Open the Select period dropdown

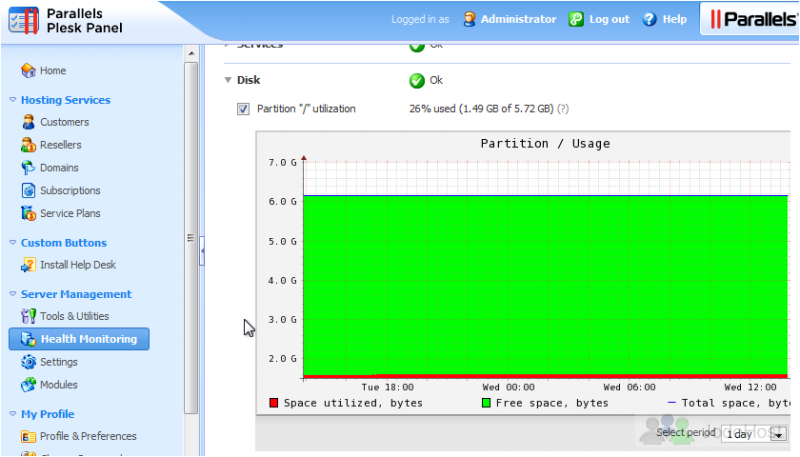754,434
